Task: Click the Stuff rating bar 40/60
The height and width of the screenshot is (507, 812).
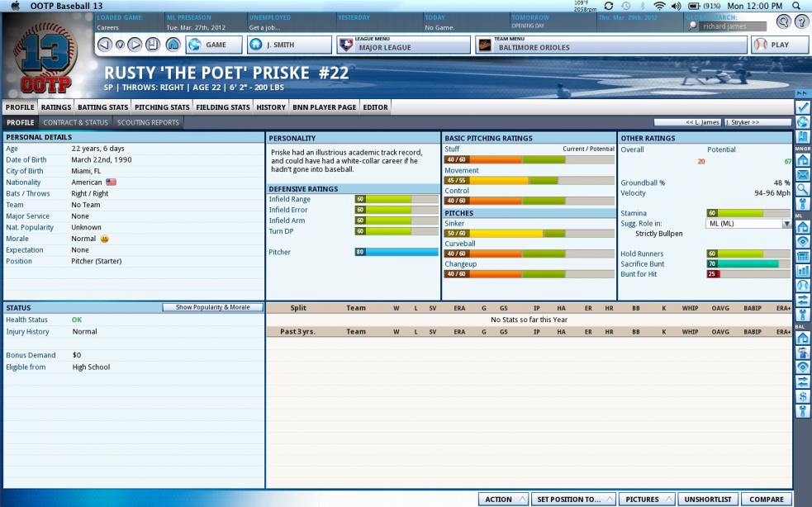Action: pos(529,159)
